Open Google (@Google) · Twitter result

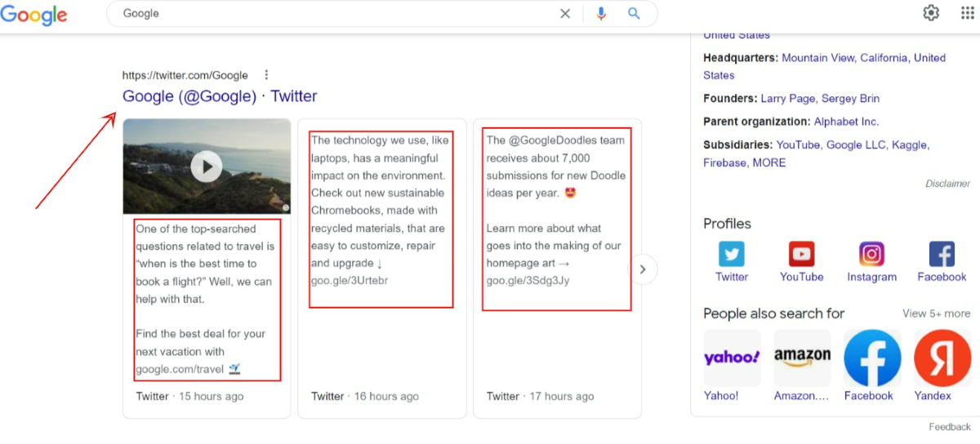[220, 96]
